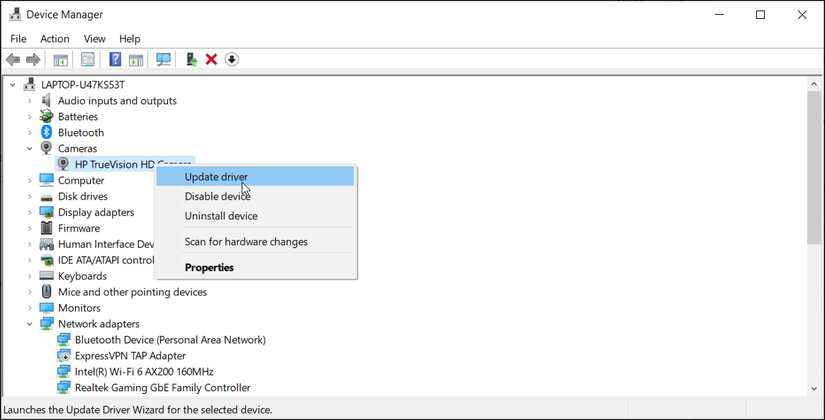Click the HP TrueVision HD Camera device icon

pos(63,164)
